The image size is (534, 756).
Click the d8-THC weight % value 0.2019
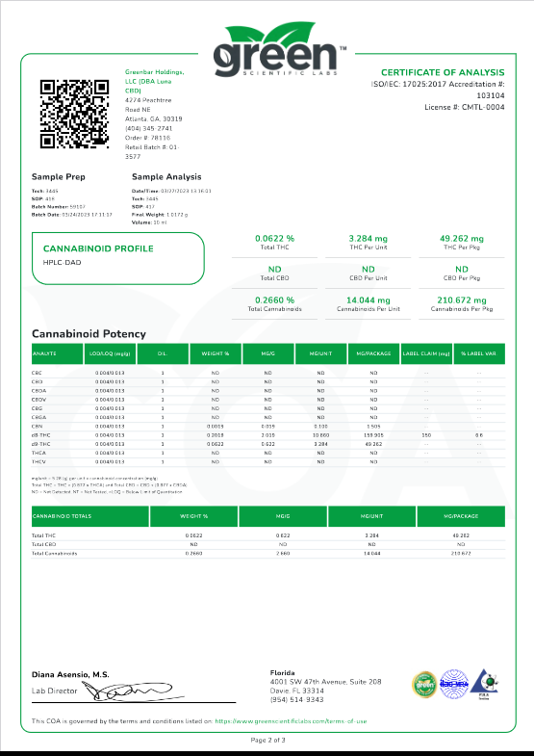216,435
